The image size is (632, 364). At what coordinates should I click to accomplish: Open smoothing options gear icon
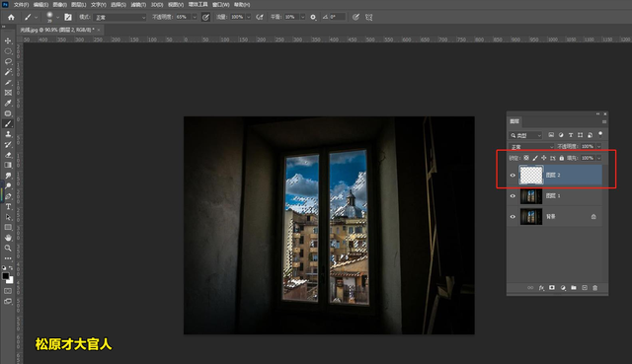coord(313,18)
